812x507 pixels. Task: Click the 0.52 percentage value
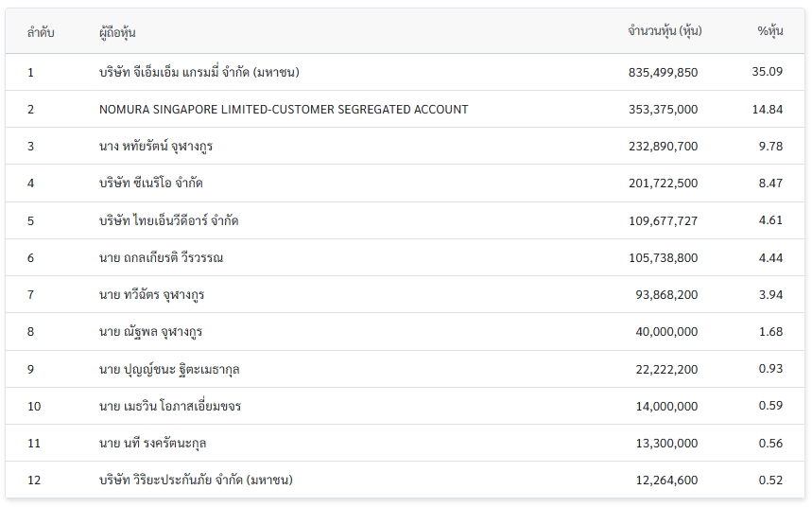click(x=770, y=481)
